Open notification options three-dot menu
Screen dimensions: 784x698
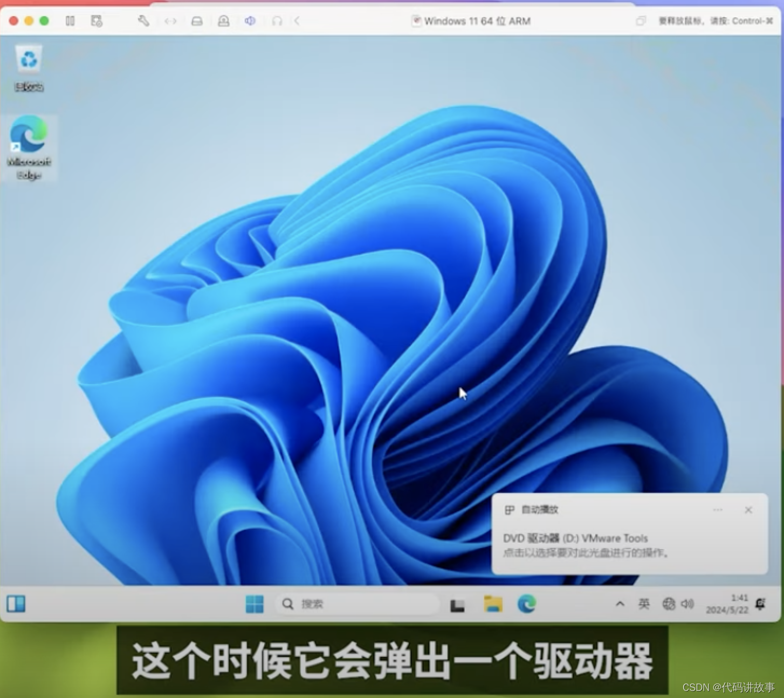[x=718, y=510]
